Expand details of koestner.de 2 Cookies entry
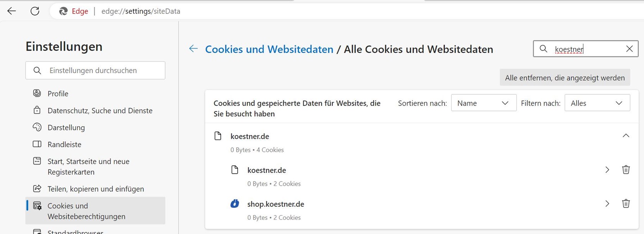This screenshot has height=234, width=644. pyautogui.click(x=607, y=170)
